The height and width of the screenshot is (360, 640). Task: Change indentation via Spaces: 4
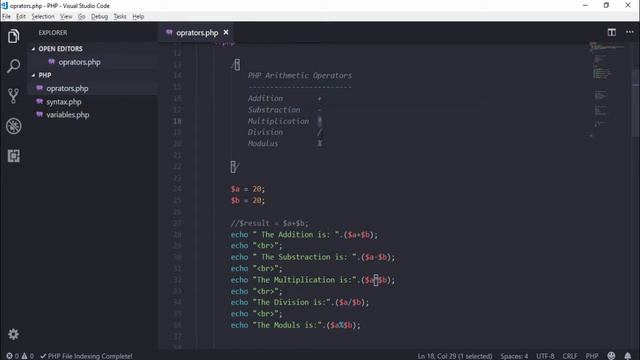tap(514, 356)
